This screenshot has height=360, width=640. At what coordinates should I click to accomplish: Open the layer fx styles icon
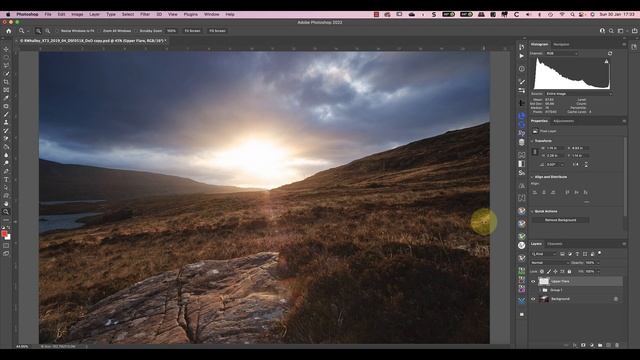click(575, 345)
